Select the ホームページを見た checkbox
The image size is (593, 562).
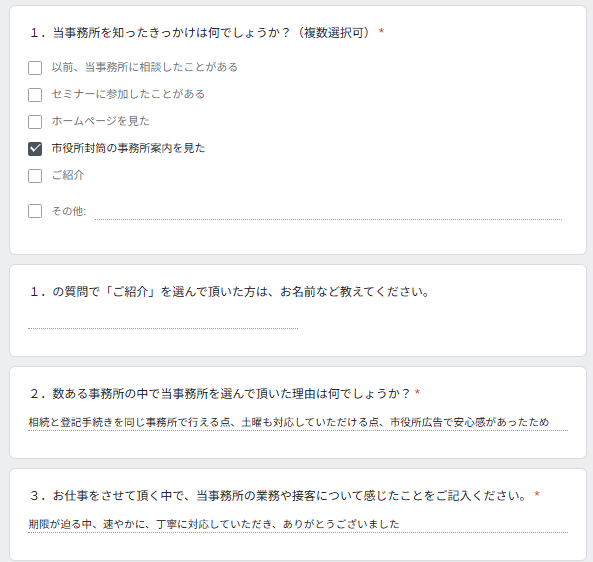(x=35, y=122)
